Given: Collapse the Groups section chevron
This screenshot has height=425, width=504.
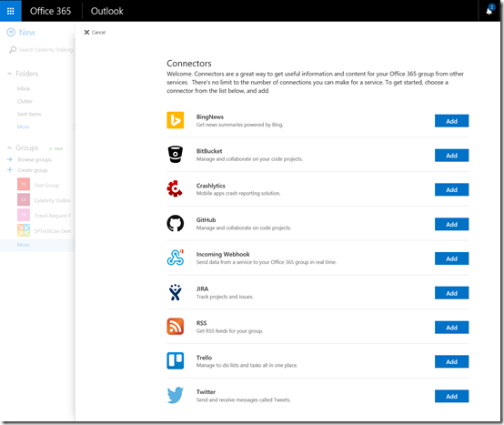Looking at the screenshot, I should coord(9,147).
